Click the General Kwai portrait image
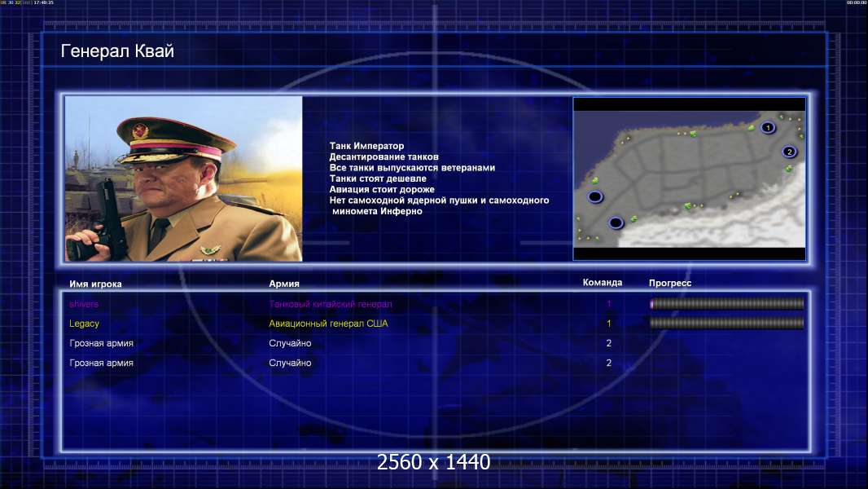Image resolution: width=868 pixels, height=489 pixels. pos(184,178)
